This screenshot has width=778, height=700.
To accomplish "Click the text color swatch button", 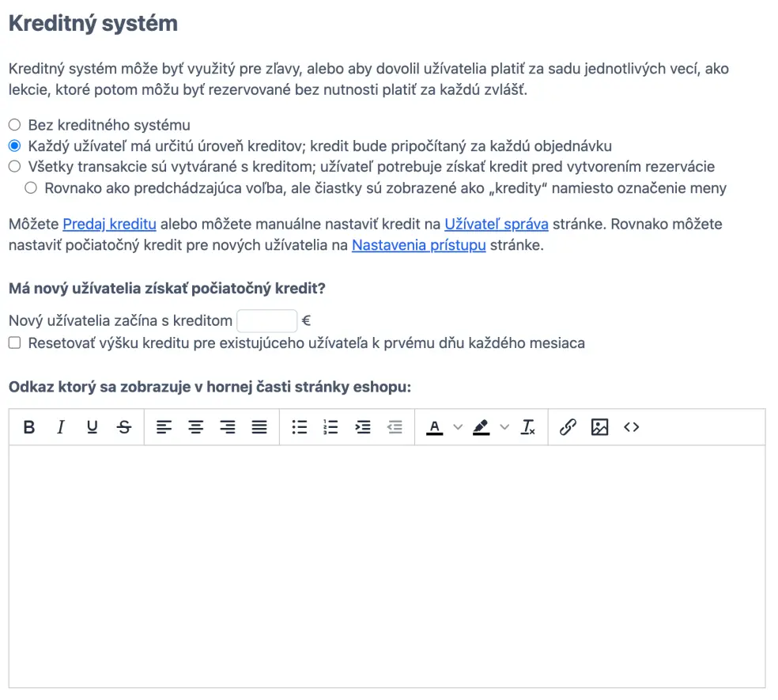I will 434,428.
